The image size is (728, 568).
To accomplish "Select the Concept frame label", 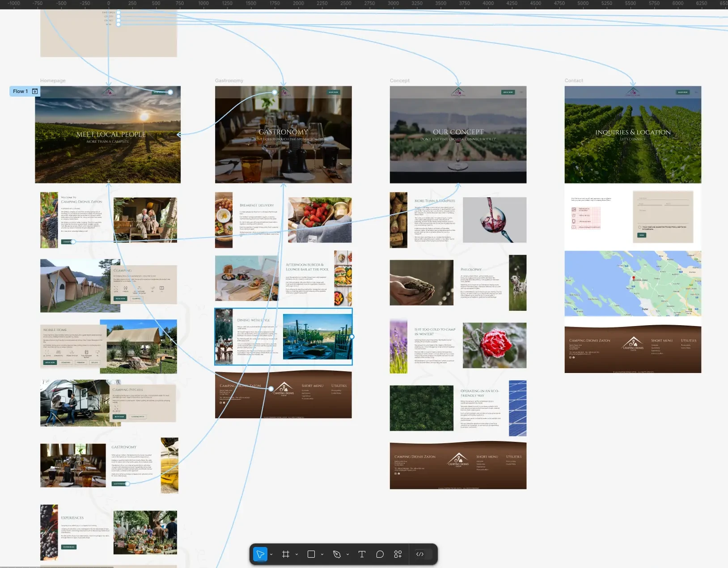I will [399, 81].
